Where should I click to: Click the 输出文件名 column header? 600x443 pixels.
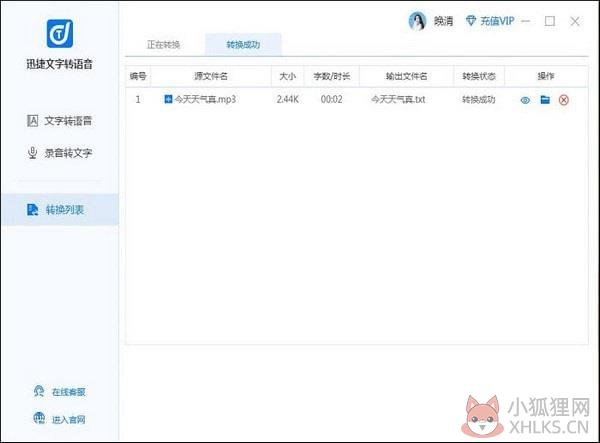click(406, 76)
